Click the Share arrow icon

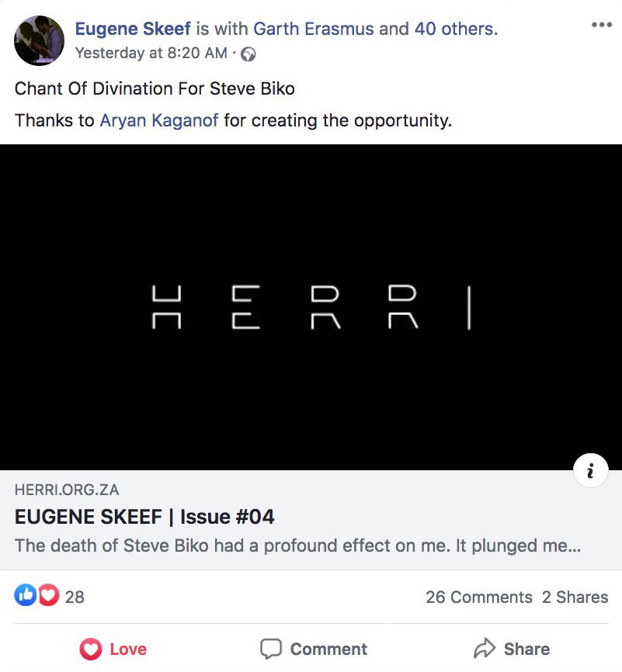(x=485, y=648)
